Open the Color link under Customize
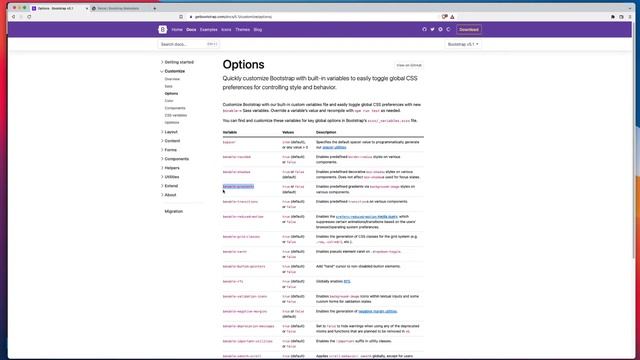 (169, 101)
